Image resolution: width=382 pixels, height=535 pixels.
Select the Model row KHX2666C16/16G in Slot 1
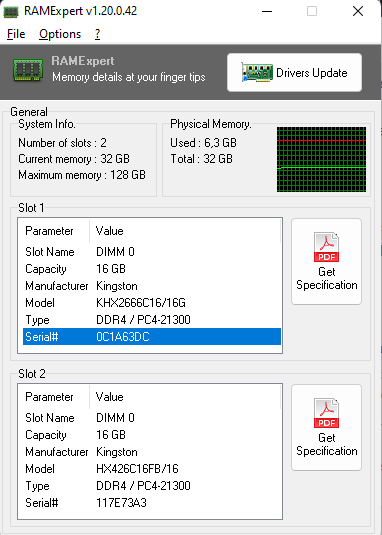click(x=152, y=303)
